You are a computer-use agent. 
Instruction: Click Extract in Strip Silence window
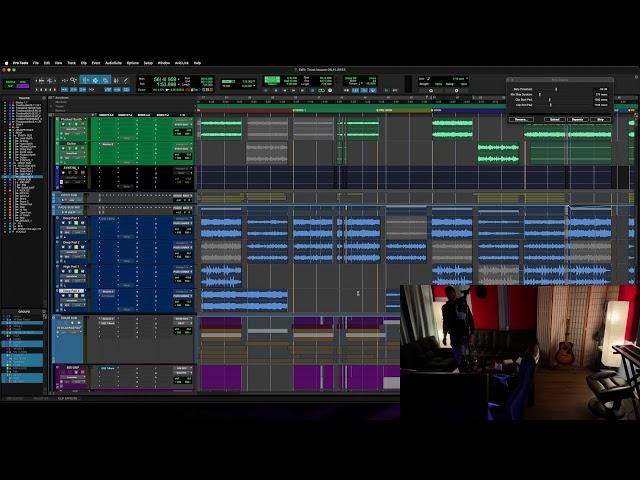[x=555, y=120]
